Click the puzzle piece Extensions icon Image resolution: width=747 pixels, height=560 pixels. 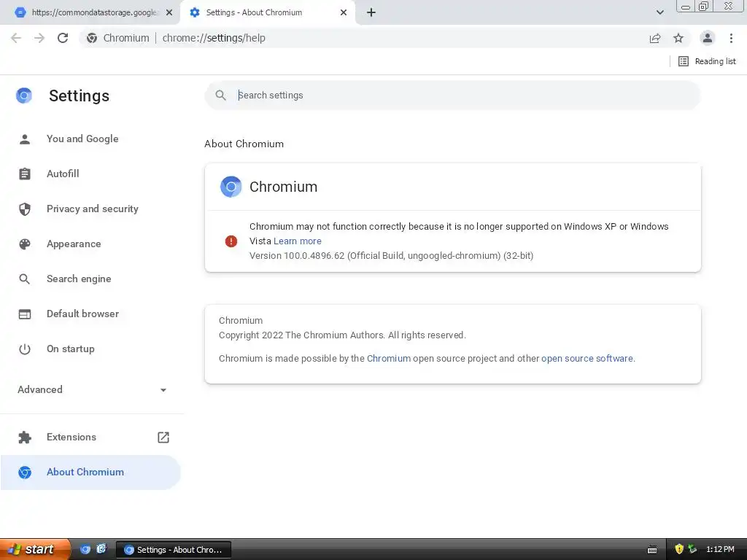pyautogui.click(x=25, y=437)
